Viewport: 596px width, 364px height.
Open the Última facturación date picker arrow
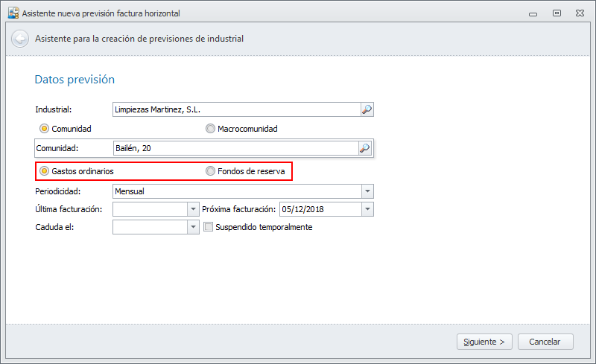coord(193,209)
